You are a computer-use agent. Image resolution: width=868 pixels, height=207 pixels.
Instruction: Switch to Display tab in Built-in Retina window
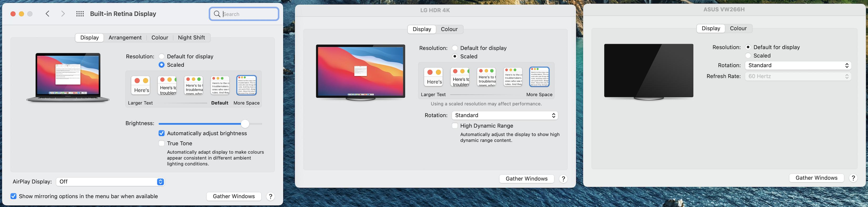pos(89,38)
